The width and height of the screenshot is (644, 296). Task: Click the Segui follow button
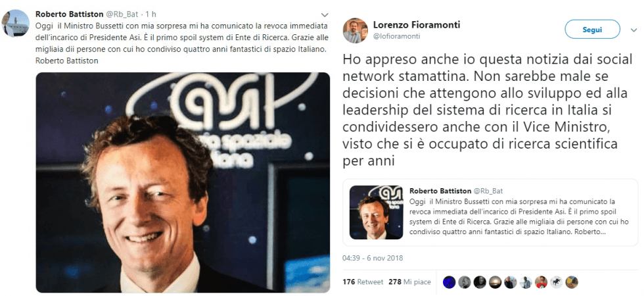[x=592, y=29]
